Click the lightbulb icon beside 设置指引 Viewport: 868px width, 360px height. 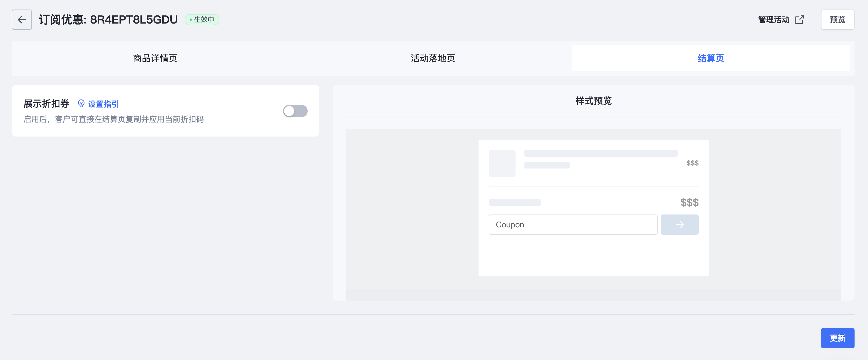pyautogui.click(x=81, y=104)
